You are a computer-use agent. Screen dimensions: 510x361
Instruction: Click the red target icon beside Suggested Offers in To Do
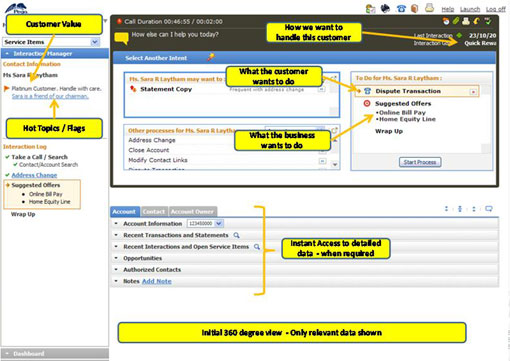pos(367,103)
